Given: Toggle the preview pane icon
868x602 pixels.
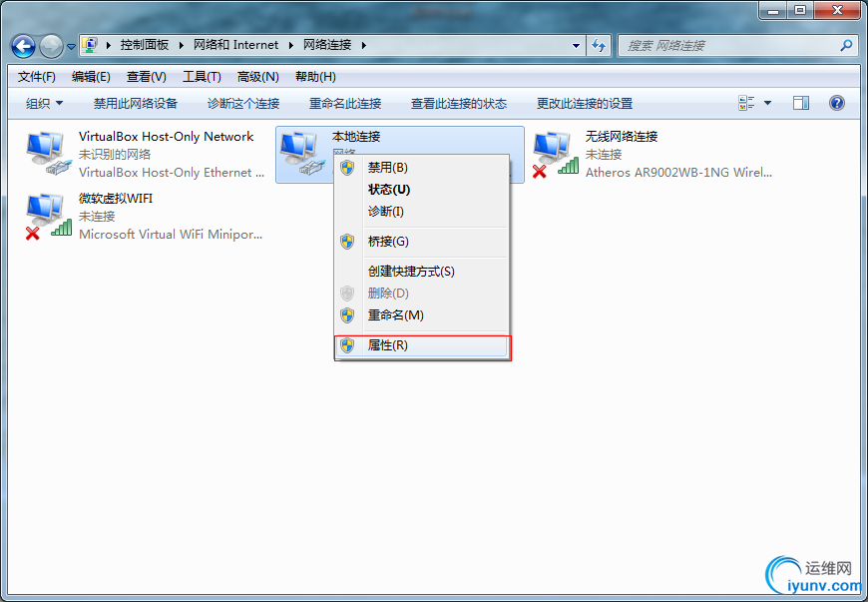Looking at the screenshot, I should click(800, 103).
